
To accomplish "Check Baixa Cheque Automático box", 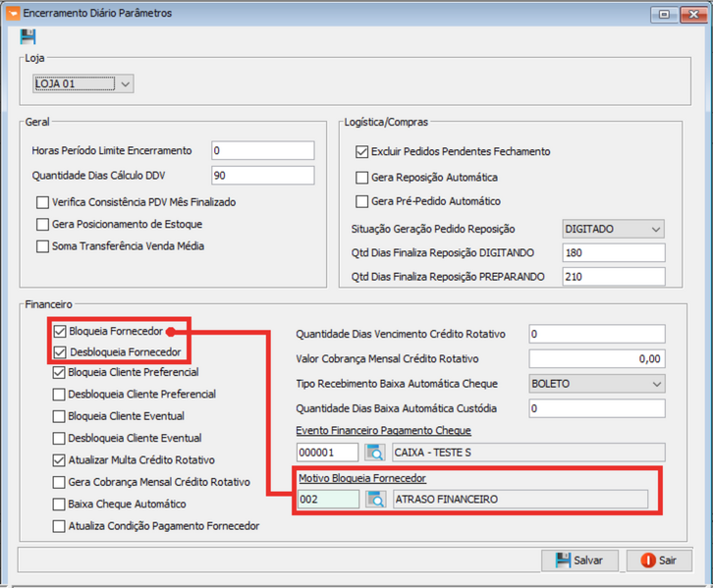I will (x=60, y=505).
